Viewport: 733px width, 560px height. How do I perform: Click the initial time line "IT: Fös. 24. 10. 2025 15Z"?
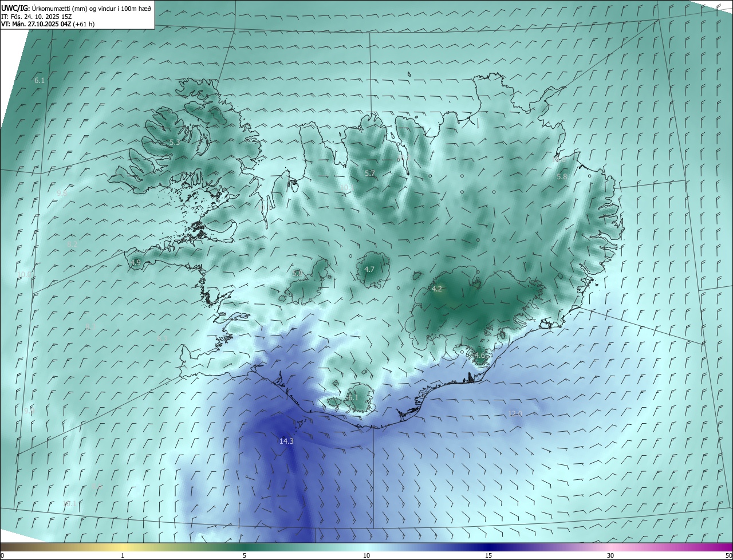click(x=36, y=17)
